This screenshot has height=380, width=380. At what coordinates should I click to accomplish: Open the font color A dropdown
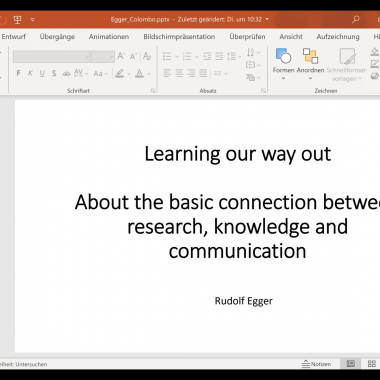(x=149, y=74)
